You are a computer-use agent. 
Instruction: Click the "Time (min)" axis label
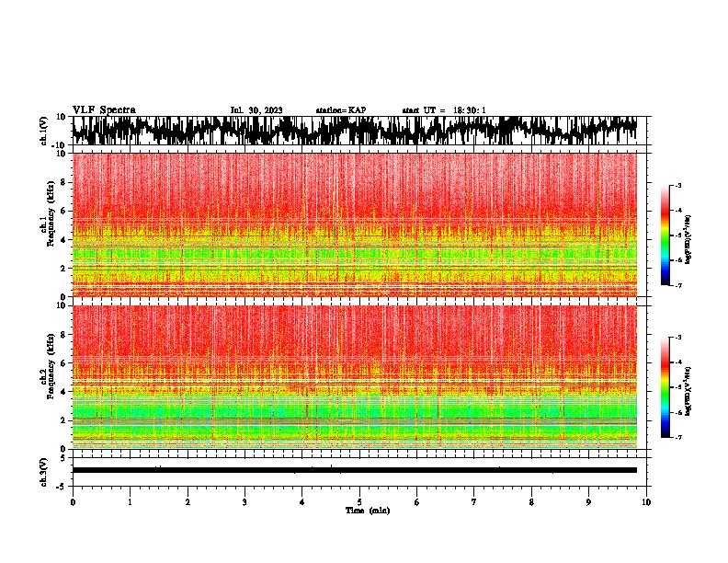pyautogui.click(x=368, y=511)
